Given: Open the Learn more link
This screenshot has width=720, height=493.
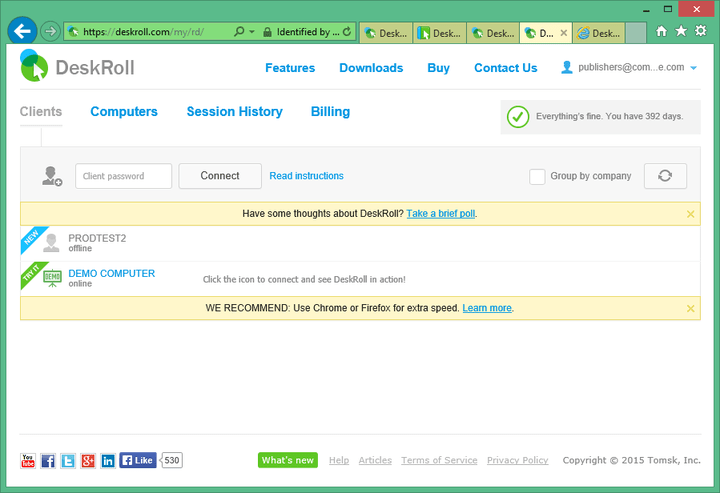Looking at the screenshot, I should [x=487, y=308].
